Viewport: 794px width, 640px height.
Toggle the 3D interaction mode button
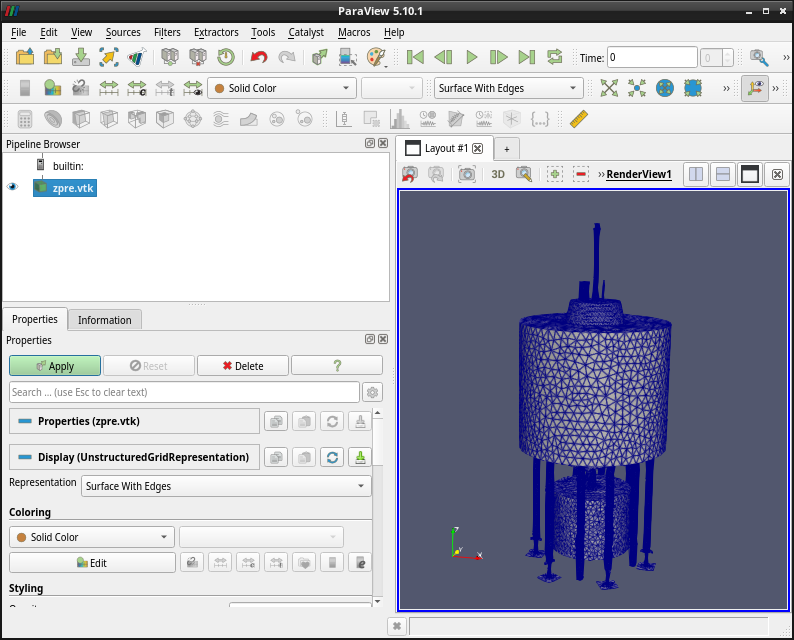[x=498, y=174]
